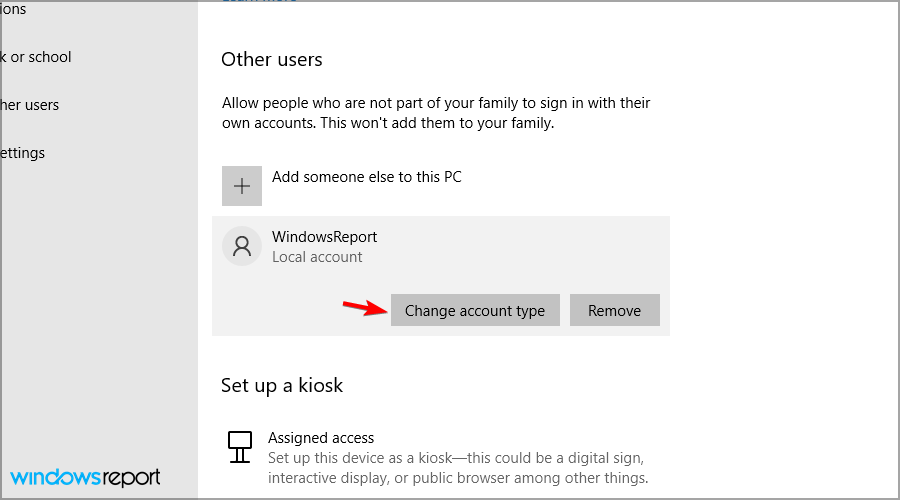Click the Assigned access kiosk description text
This screenshot has width=900, height=500.
tap(457, 468)
